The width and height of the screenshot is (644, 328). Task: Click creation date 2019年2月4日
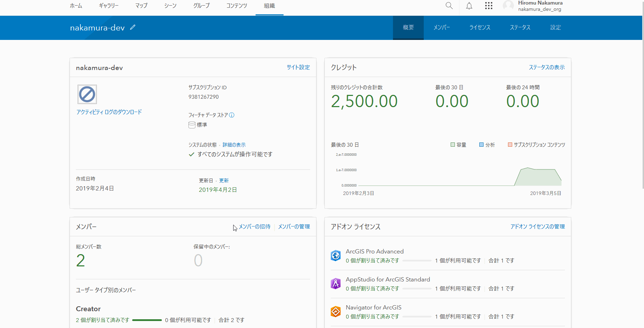(95, 188)
